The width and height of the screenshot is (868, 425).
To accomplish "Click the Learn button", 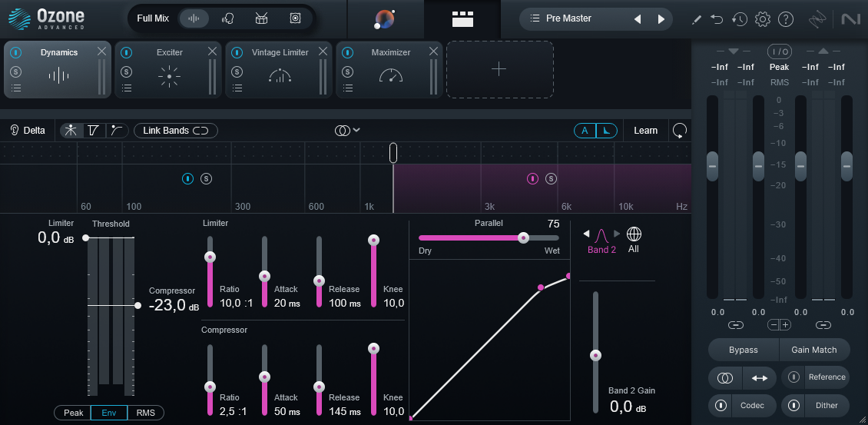I will pos(645,131).
